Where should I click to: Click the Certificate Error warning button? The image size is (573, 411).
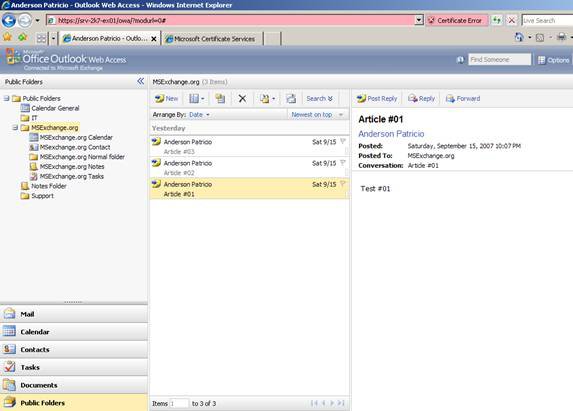pyautogui.click(x=457, y=20)
